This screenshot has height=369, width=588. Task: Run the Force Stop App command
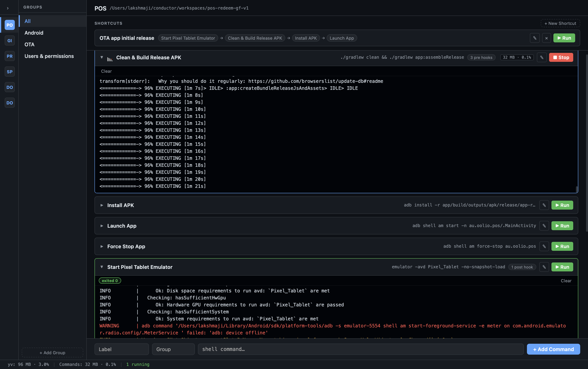(562, 247)
